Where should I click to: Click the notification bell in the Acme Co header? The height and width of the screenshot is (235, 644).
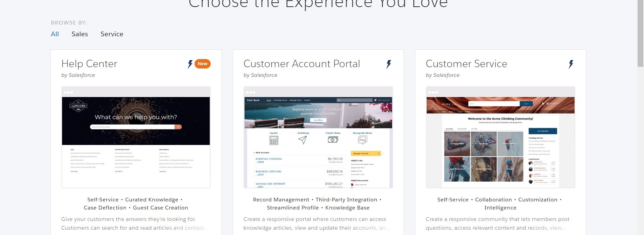[543, 103]
